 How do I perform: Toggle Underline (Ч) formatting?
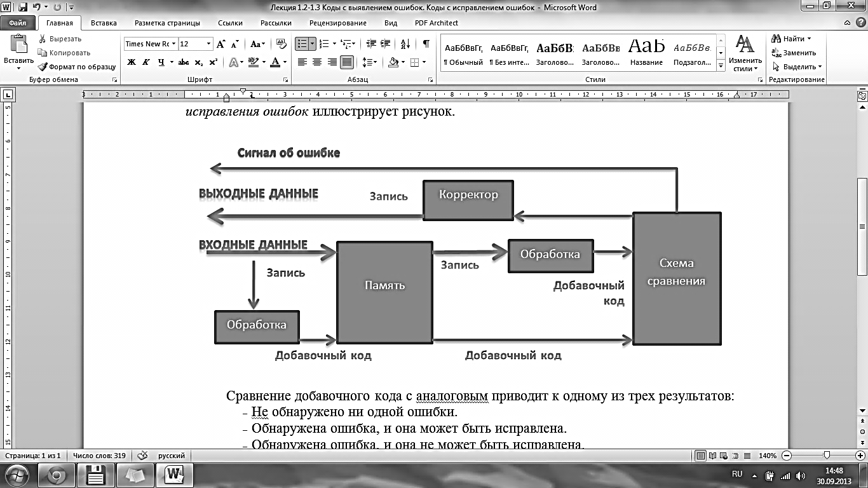pyautogui.click(x=161, y=62)
